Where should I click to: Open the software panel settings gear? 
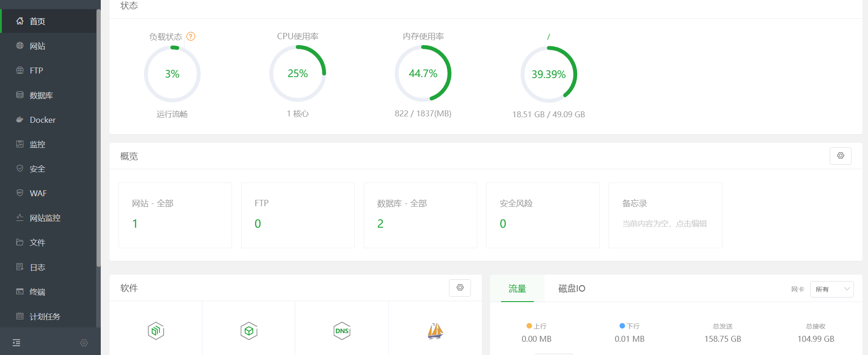(460, 288)
